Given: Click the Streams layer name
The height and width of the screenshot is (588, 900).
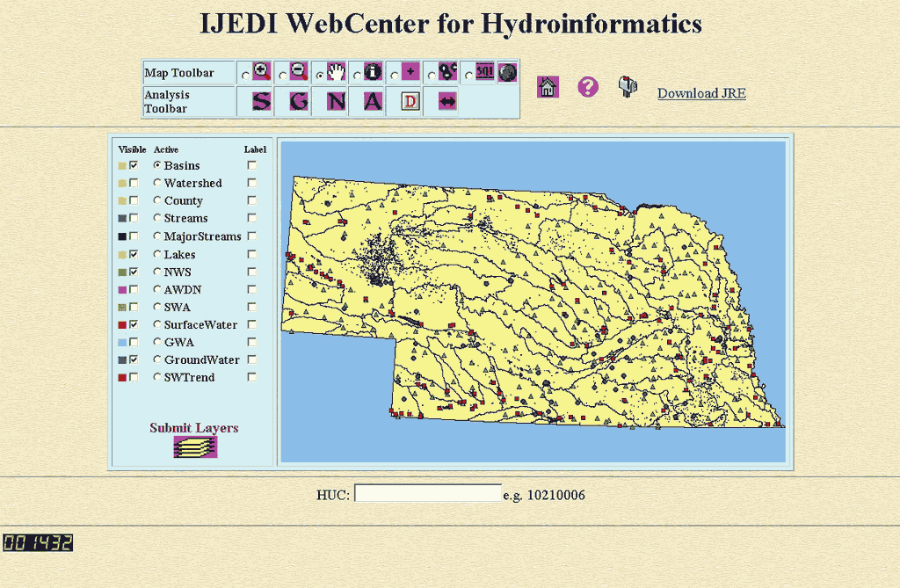Looking at the screenshot, I should (x=186, y=218).
